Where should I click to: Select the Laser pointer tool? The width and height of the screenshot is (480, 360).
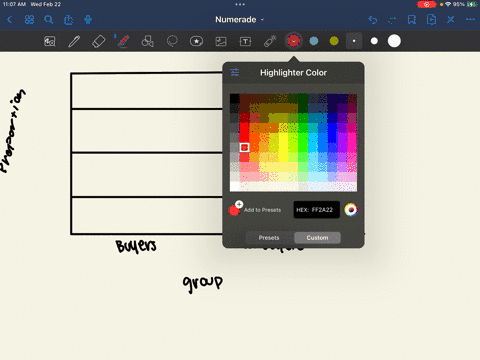[x=270, y=41]
